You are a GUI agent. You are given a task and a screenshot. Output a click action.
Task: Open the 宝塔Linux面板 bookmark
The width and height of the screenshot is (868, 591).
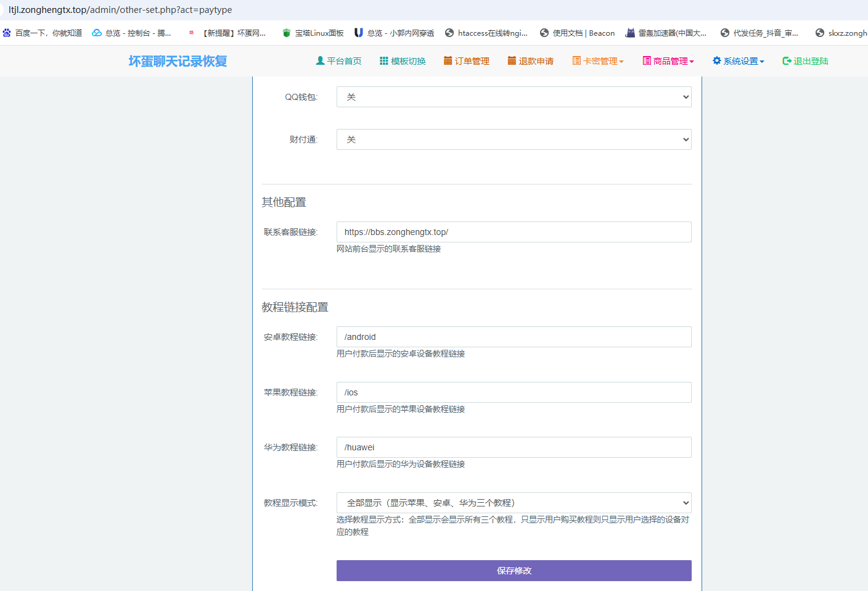pos(313,33)
